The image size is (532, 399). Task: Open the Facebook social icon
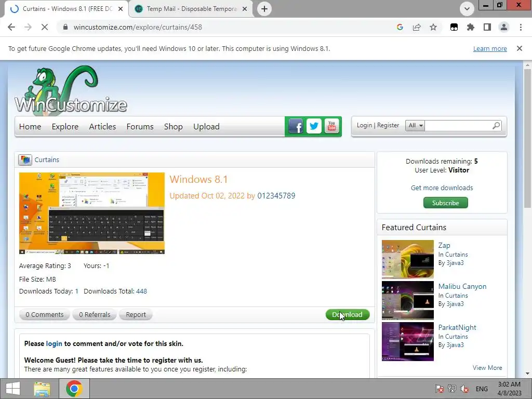click(x=296, y=127)
